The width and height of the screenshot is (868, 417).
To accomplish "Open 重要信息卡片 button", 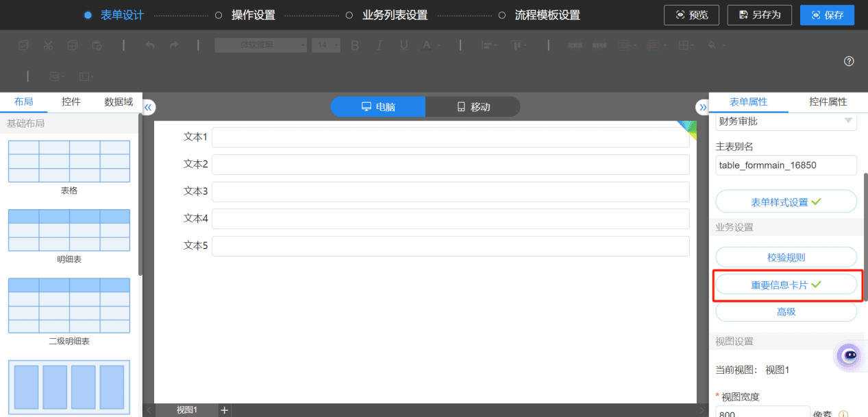I will tap(786, 285).
